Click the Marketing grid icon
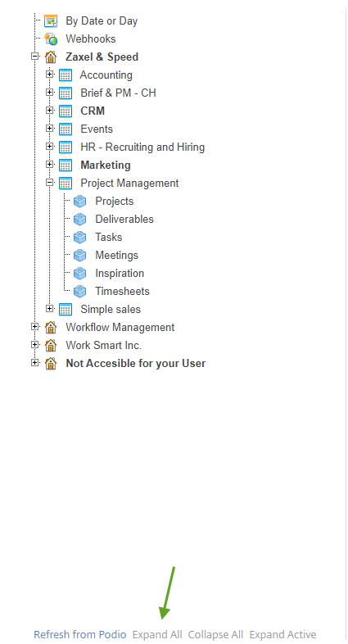This screenshot has width=348, height=644. [66, 166]
